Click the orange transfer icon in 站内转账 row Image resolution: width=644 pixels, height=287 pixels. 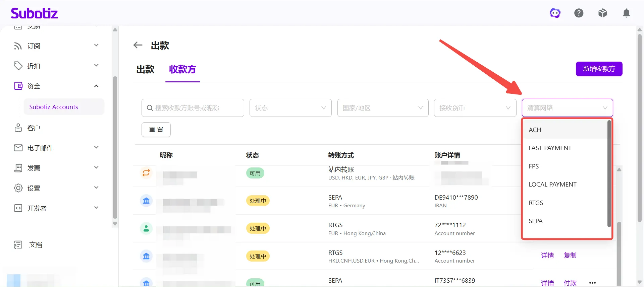coord(146,173)
